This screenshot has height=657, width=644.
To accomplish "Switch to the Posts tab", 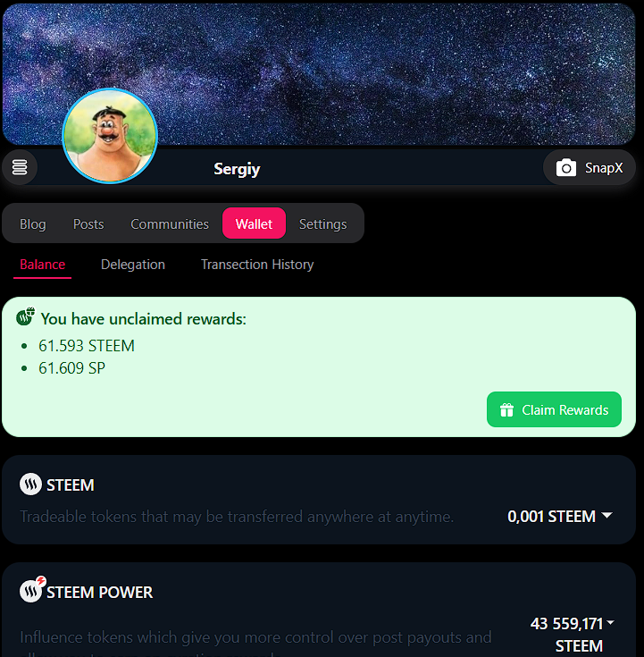I will click(x=88, y=223).
